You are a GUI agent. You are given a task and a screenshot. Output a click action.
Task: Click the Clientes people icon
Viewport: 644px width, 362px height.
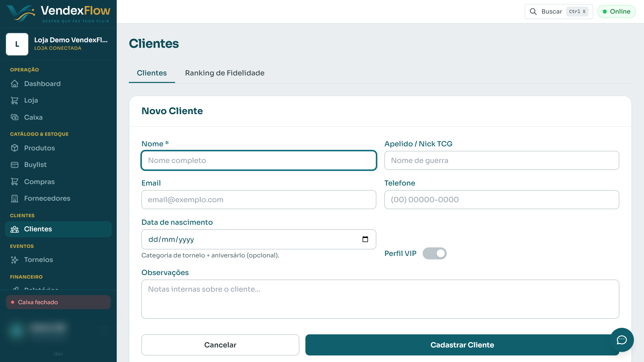[x=15, y=229]
